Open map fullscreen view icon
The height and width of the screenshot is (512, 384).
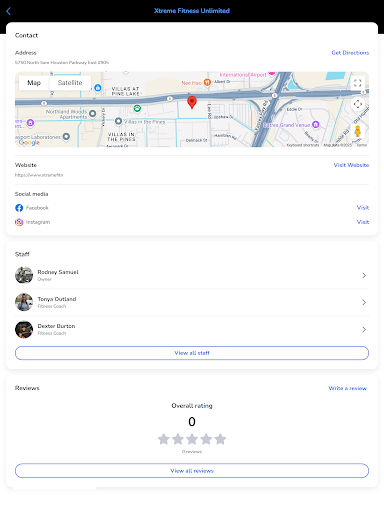pyautogui.click(x=357, y=83)
